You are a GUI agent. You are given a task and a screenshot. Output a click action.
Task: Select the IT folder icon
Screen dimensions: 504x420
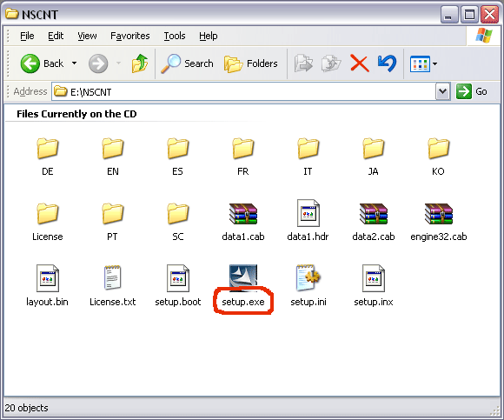pyautogui.click(x=308, y=148)
